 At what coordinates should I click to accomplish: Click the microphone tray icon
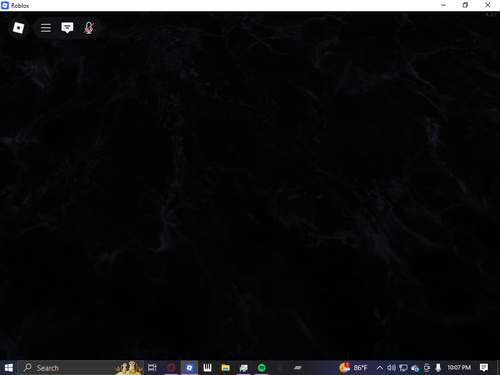coord(438,368)
